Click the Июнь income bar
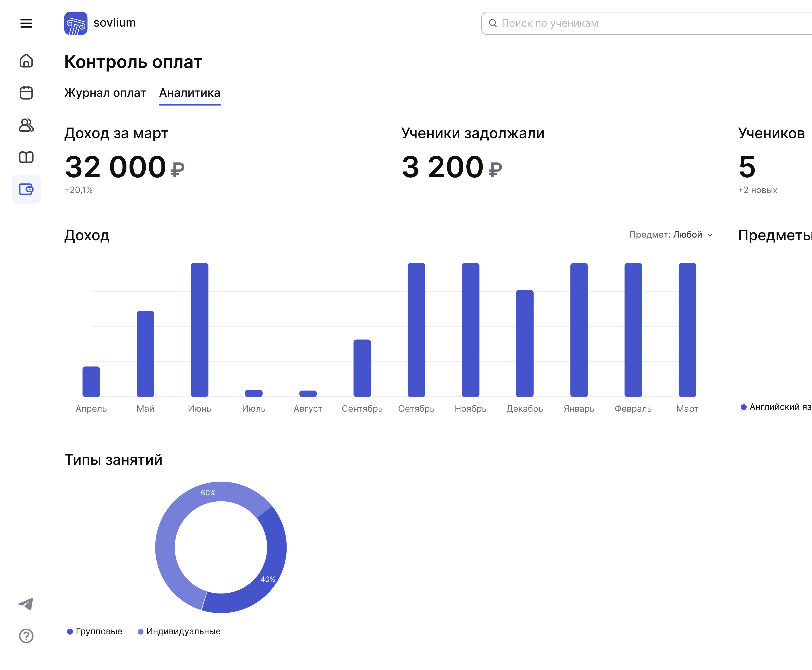This screenshot has height=670, width=812. (200, 330)
